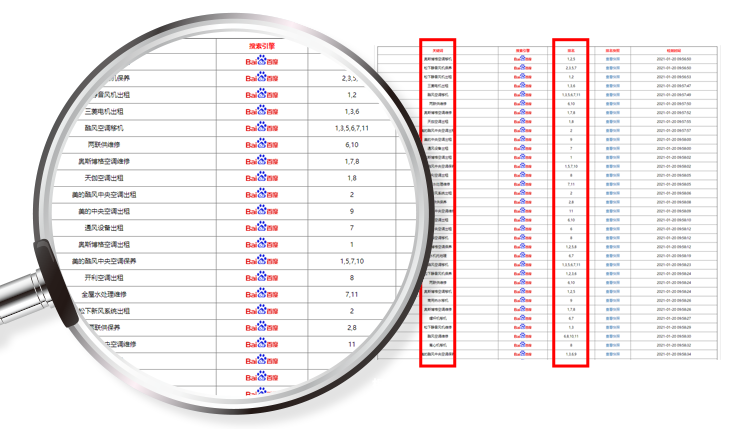Click 排名快照 header in the small table
The image size is (750, 429).
[613, 50]
